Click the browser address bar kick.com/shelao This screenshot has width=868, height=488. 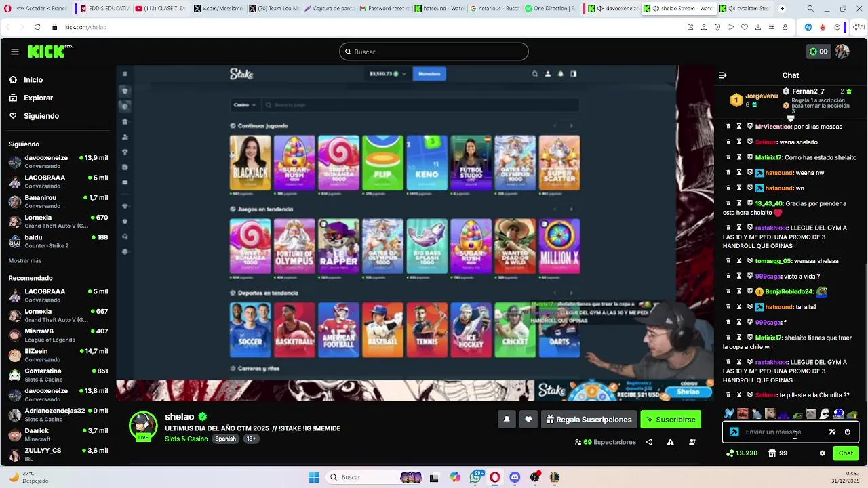(x=86, y=27)
